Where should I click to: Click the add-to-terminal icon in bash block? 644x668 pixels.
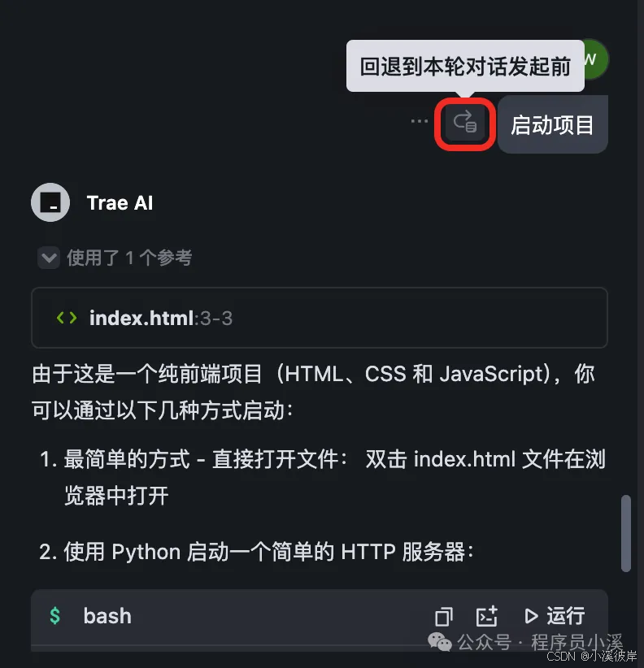[487, 616]
